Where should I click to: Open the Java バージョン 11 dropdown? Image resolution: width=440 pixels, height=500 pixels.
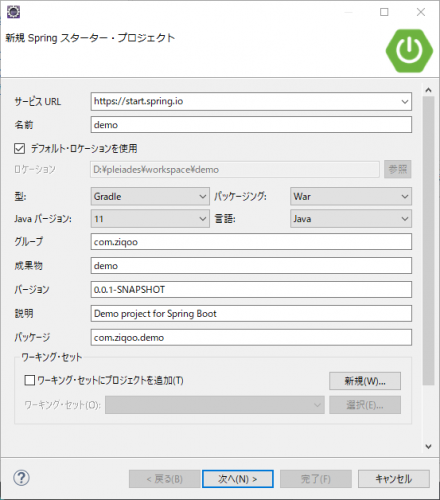click(150, 219)
